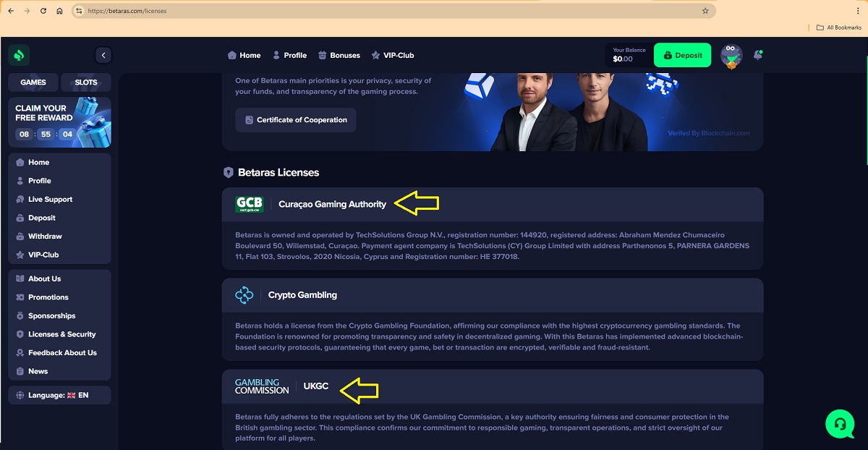
Task: Click the browser address bar
Action: point(391,11)
